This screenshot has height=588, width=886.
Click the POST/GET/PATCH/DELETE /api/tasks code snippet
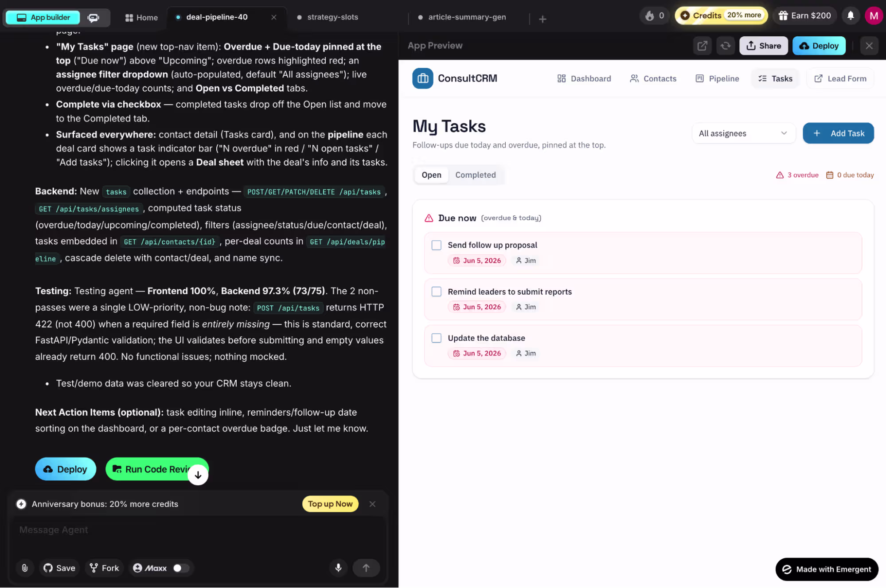click(x=314, y=192)
